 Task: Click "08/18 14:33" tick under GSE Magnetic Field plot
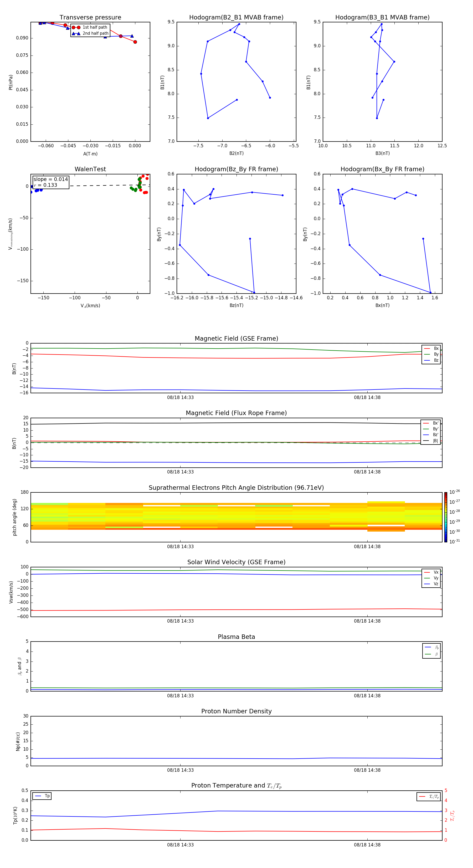pyautogui.click(x=181, y=397)
